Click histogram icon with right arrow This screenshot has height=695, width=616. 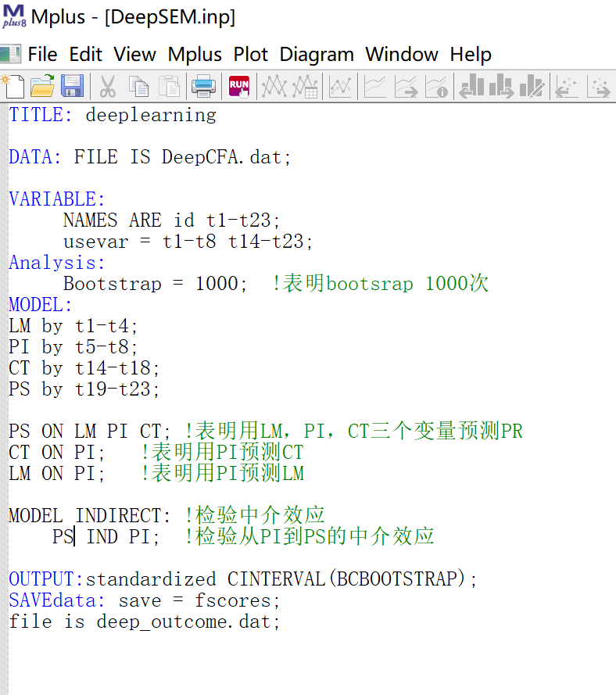coord(502,86)
